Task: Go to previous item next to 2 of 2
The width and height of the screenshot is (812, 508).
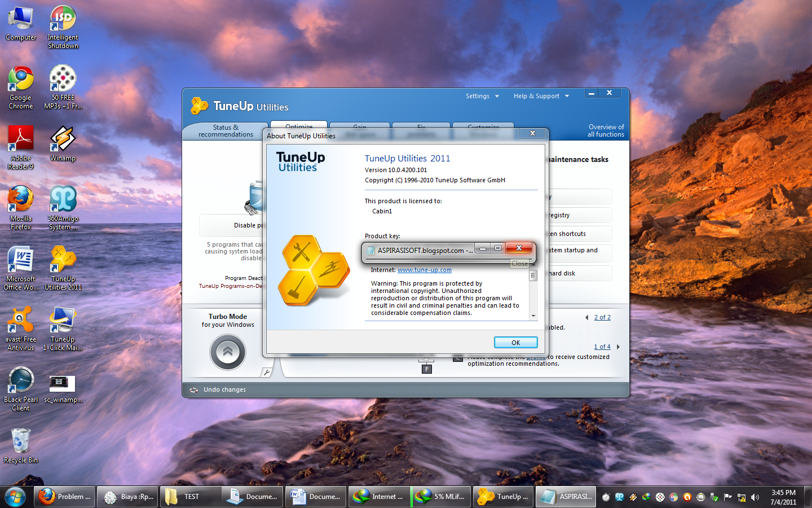Action: click(587, 318)
